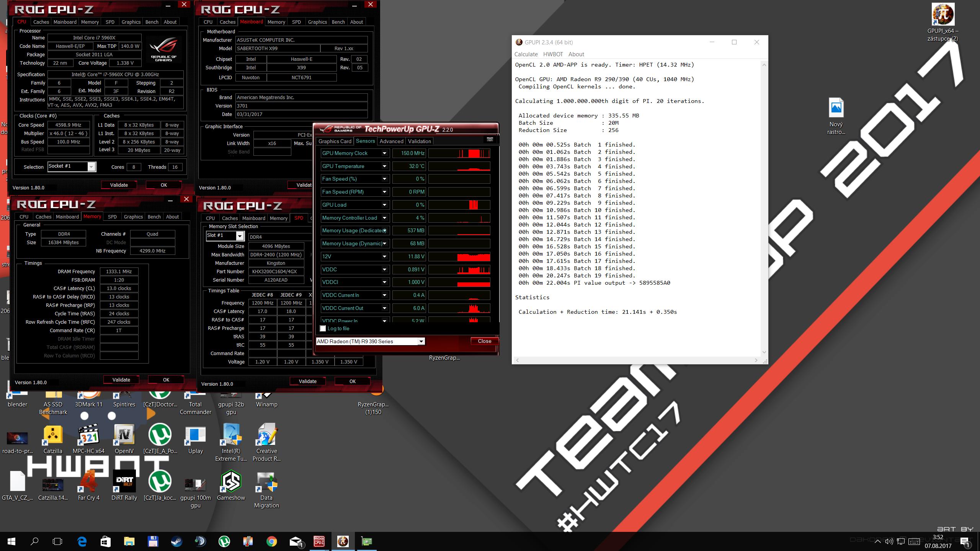Open Bench tab in Memory window

[x=154, y=217]
